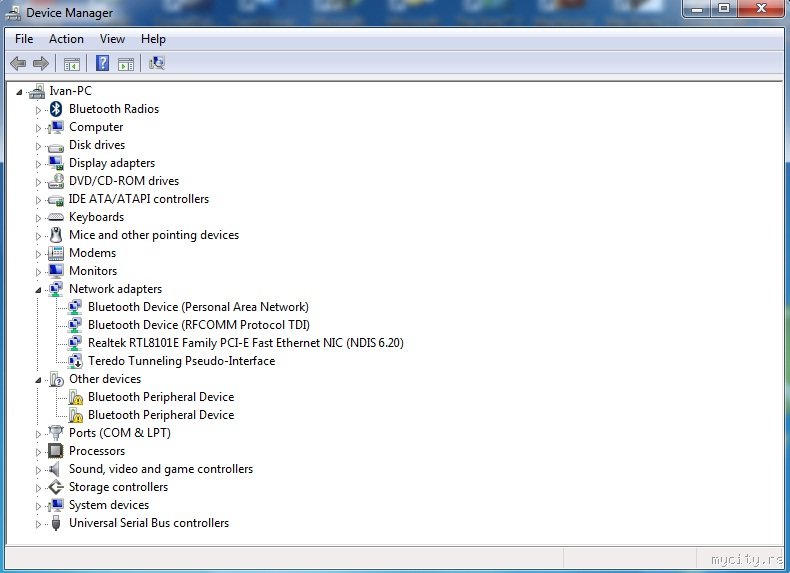
Task: Click the Bluetooth Radios icon
Action: click(x=56, y=109)
